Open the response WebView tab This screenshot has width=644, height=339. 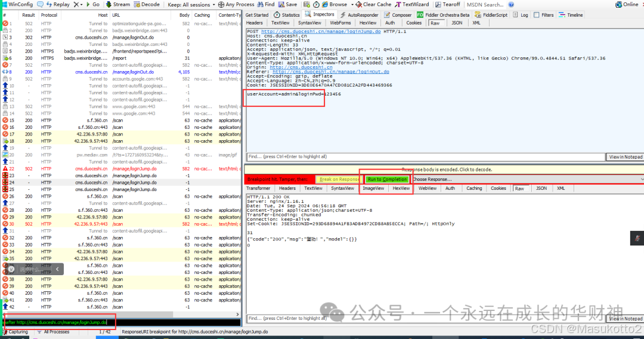tap(427, 188)
